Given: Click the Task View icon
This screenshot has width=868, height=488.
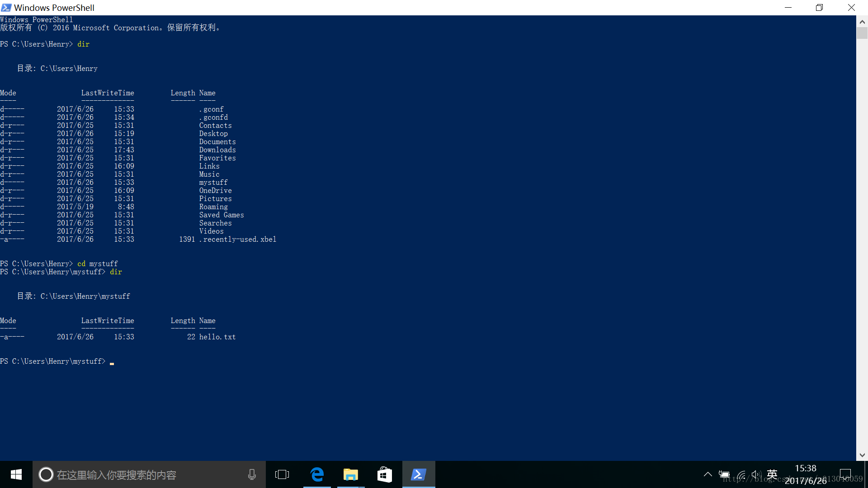Looking at the screenshot, I should tap(282, 474).
